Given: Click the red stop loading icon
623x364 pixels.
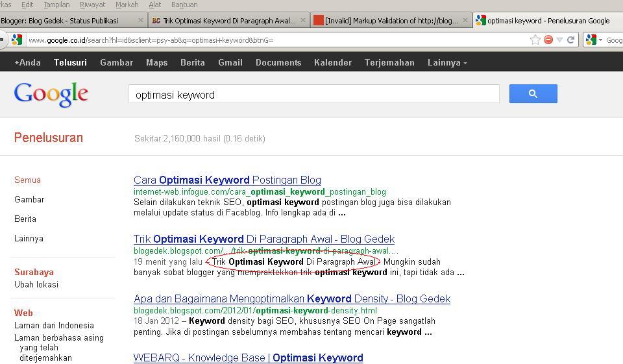Looking at the screenshot, I should (548, 40).
